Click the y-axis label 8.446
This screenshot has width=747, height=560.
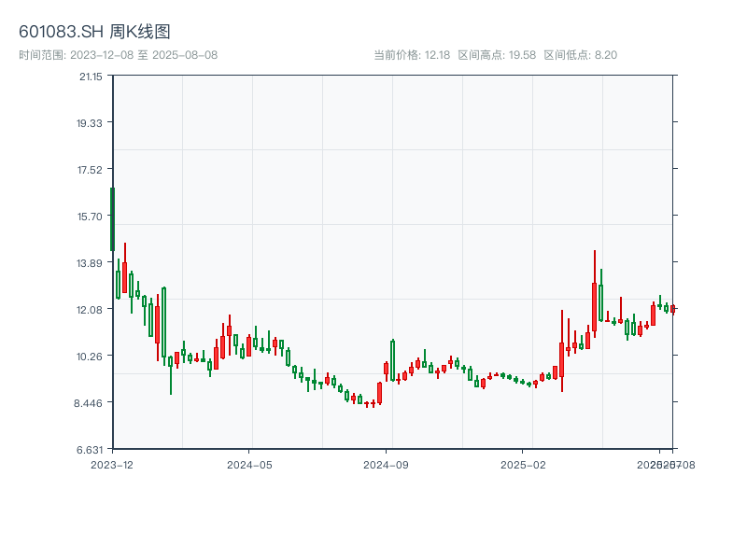pos(88,403)
